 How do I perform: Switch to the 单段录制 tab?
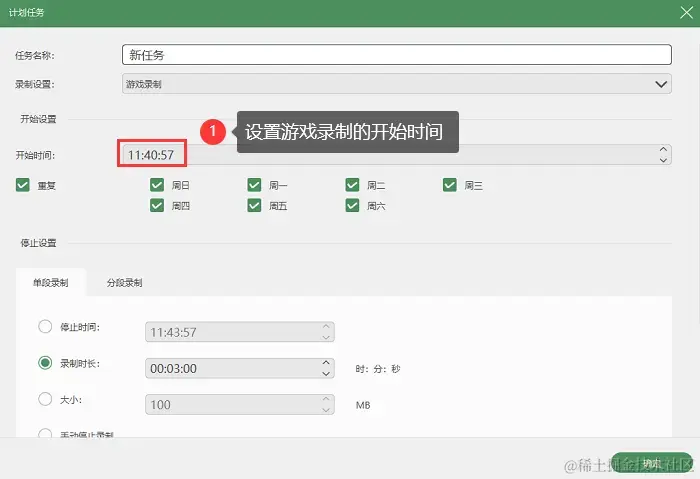pos(51,282)
